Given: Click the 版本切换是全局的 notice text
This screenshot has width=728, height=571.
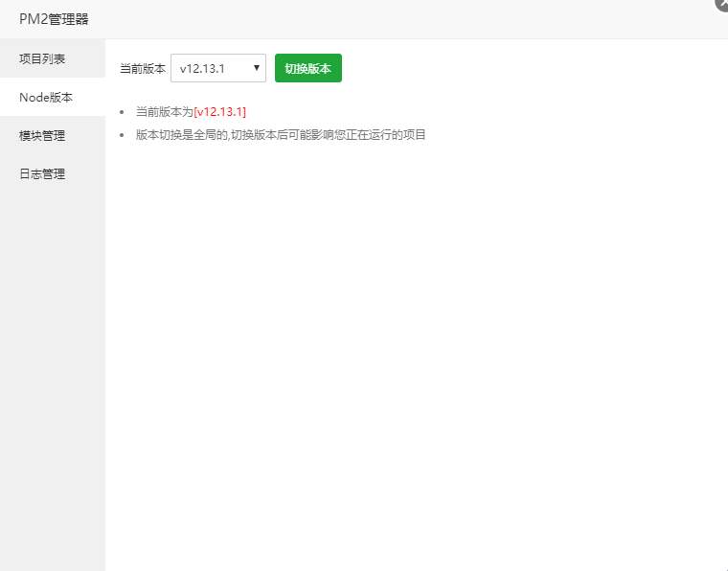Looking at the screenshot, I should pyautogui.click(x=281, y=135).
